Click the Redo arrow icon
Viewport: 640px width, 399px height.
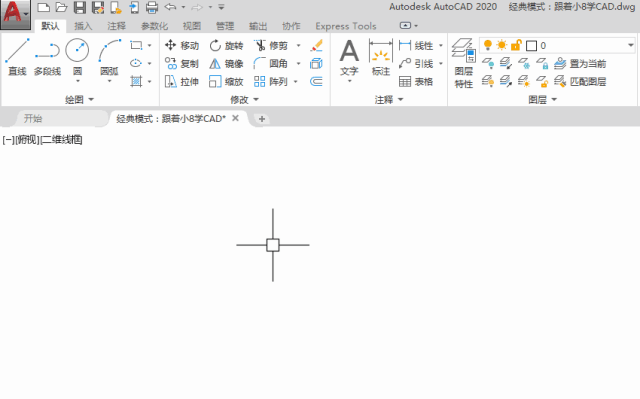pyautogui.click(x=197, y=7)
